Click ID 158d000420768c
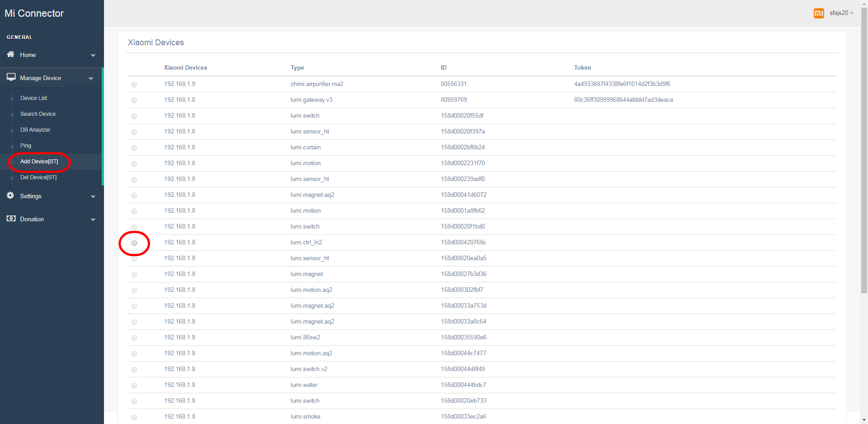This screenshot has width=868, height=424. point(463,243)
